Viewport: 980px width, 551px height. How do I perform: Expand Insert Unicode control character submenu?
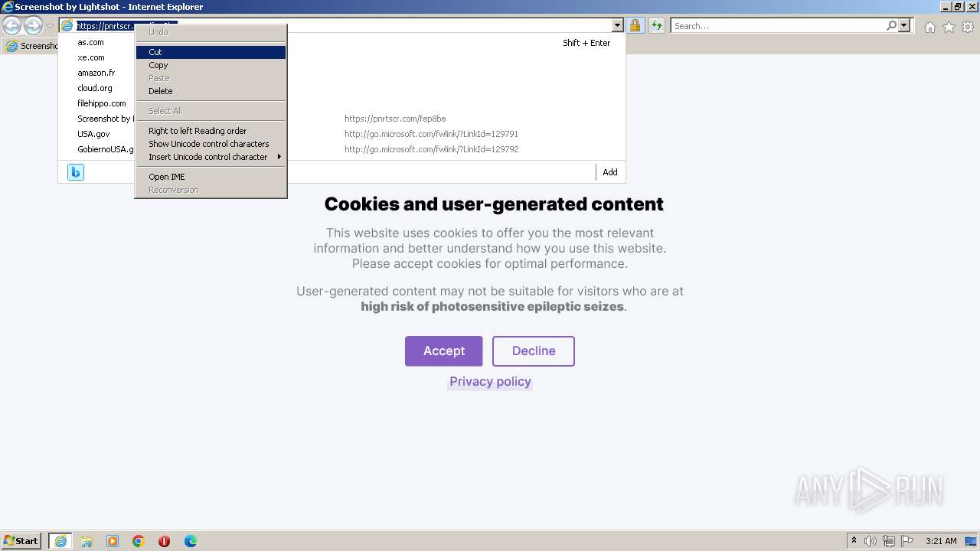click(211, 157)
